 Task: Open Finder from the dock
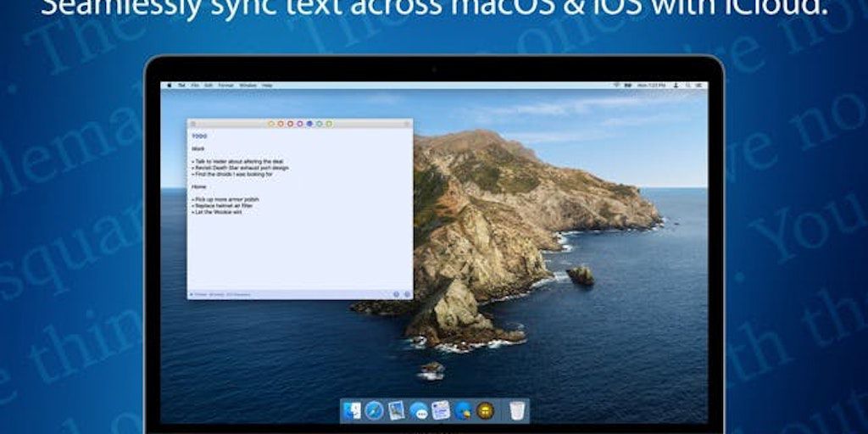point(352,411)
